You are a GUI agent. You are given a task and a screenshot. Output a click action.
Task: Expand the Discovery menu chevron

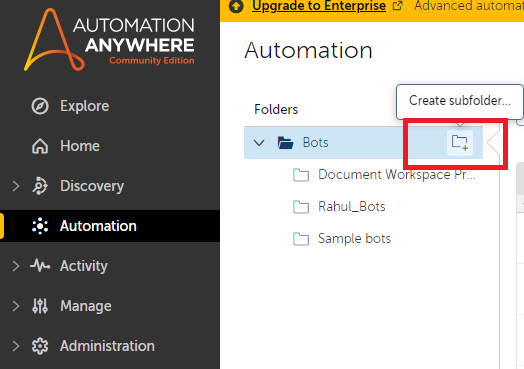tap(15, 186)
